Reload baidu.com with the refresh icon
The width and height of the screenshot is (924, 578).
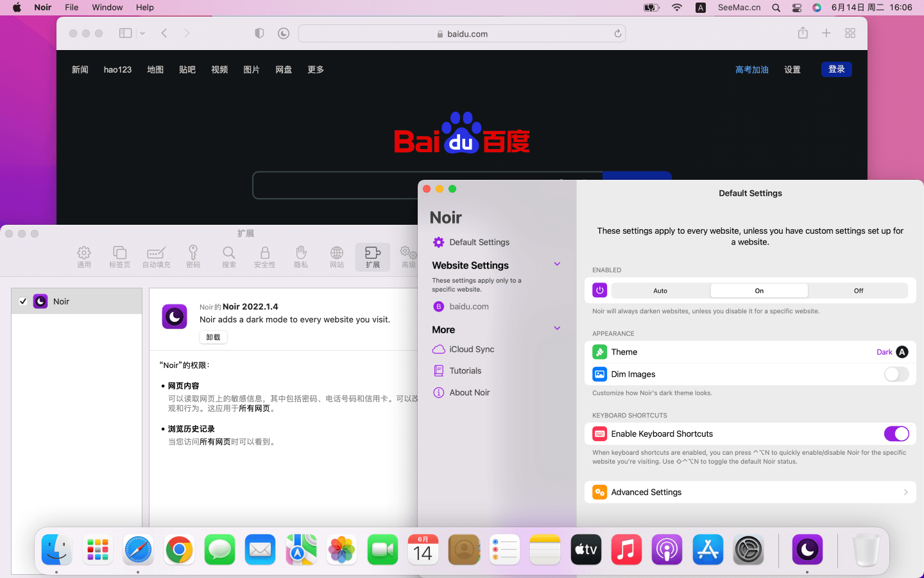point(618,33)
